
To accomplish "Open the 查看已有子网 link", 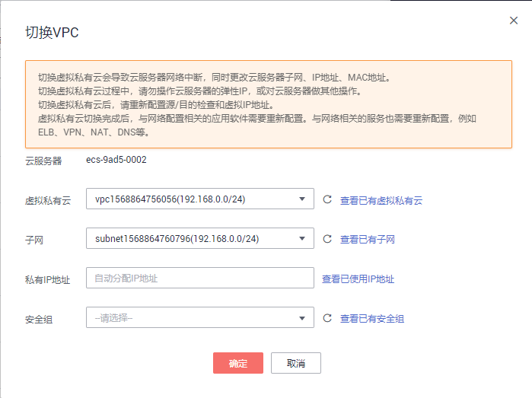I will [368, 240].
